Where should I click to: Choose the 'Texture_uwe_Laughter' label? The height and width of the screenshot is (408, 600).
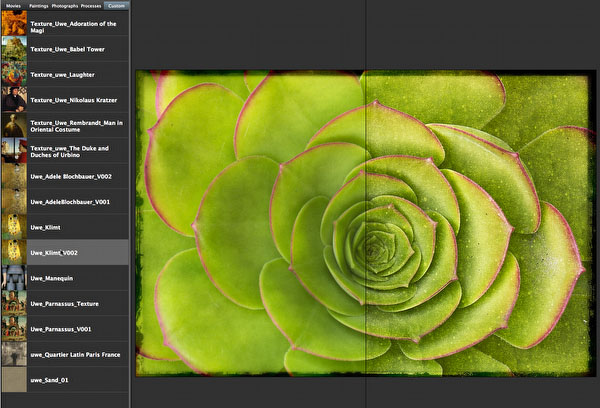point(62,75)
